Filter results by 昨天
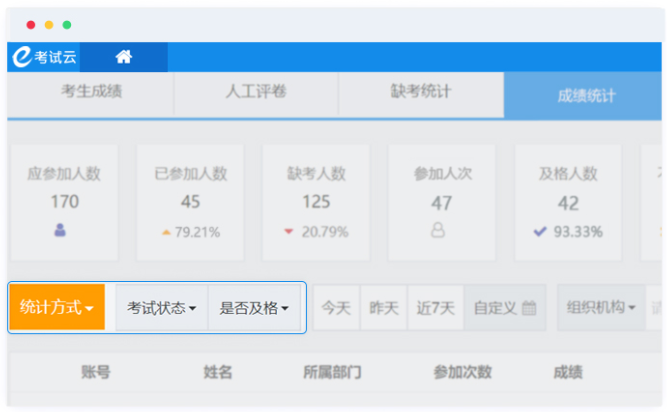This screenshot has height=412, width=667. click(x=384, y=308)
